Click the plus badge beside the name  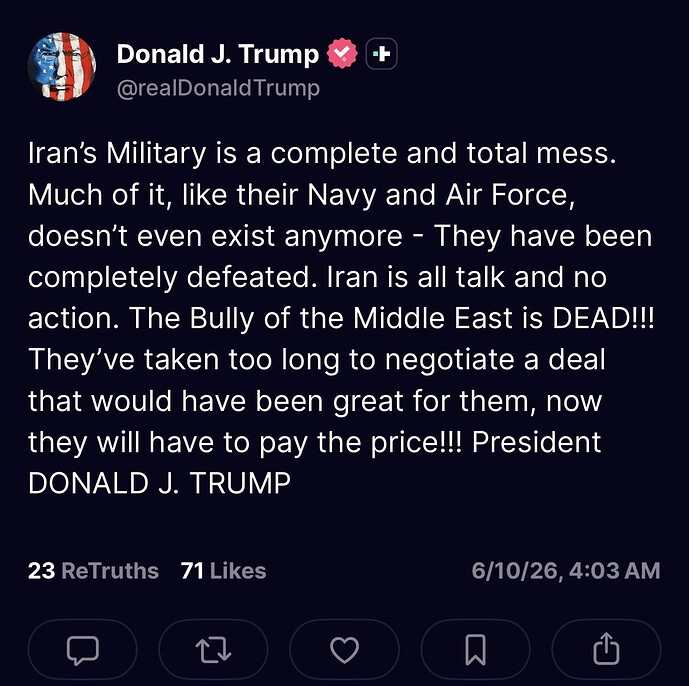coord(381,54)
